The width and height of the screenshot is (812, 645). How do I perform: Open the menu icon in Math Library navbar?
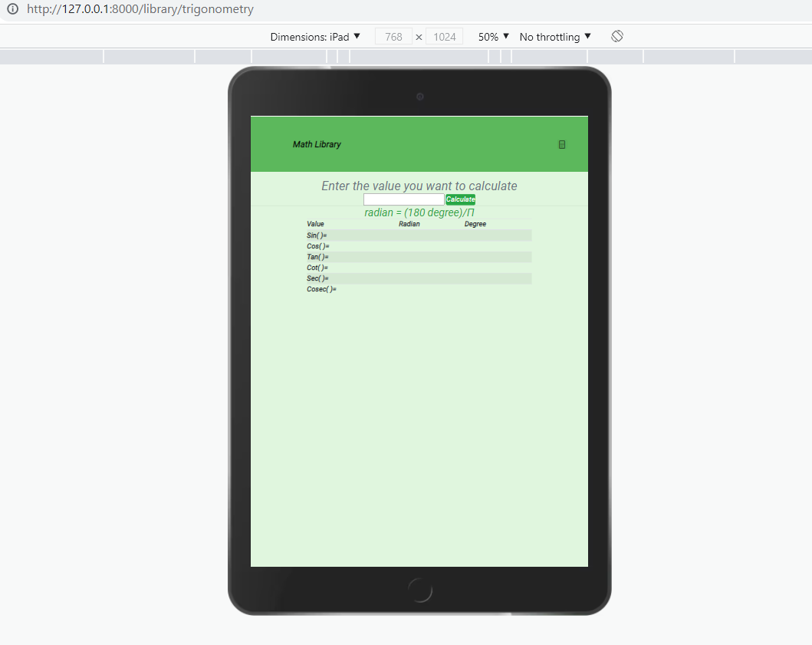point(562,144)
